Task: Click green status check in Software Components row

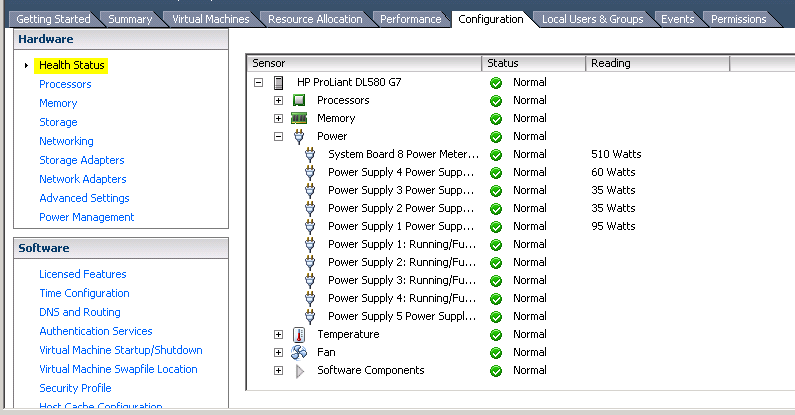Action: click(496, 371)
